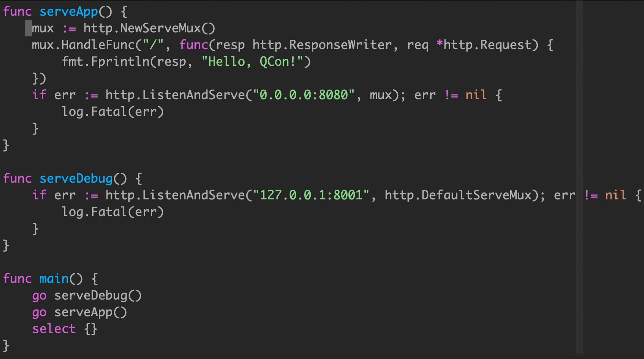
Task: Click log.Fatal(err) inside serveDebug
Action: [x=113, y=212]
